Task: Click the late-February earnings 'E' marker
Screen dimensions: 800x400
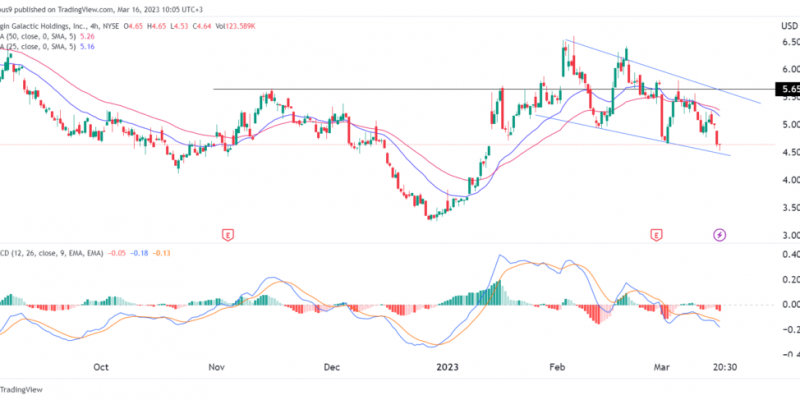Action: [x=656, y=235]
